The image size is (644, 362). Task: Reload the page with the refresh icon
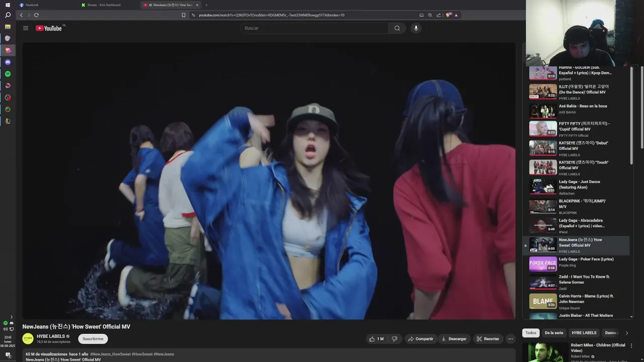[36, 15]
